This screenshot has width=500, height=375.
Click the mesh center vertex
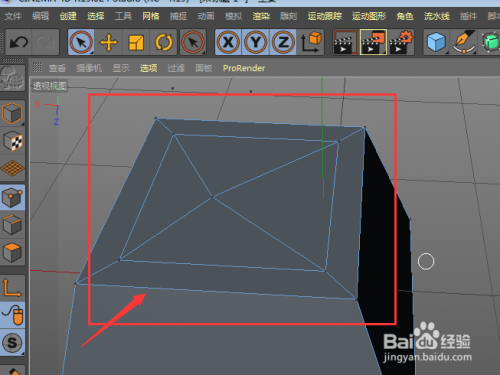(x=212, y=197)
